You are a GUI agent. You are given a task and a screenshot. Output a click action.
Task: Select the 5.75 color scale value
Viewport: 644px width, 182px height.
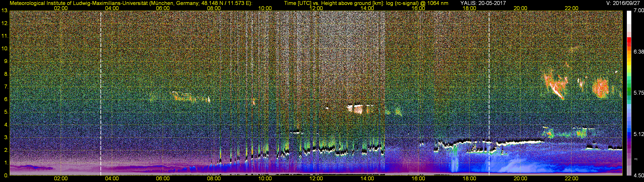point(639,93)
